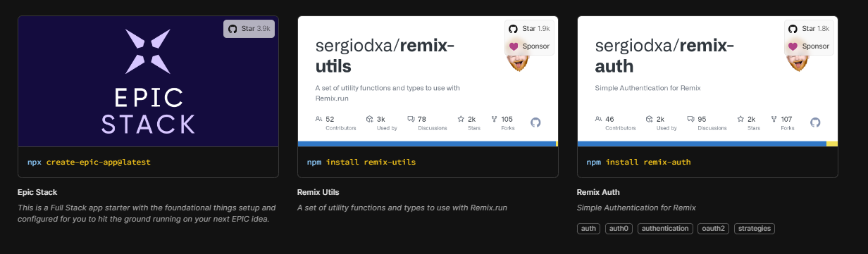The height and width of the screenshot is (254, 868).
Task: Click the Epic Stack description paragraph
Action: point(147,213)
